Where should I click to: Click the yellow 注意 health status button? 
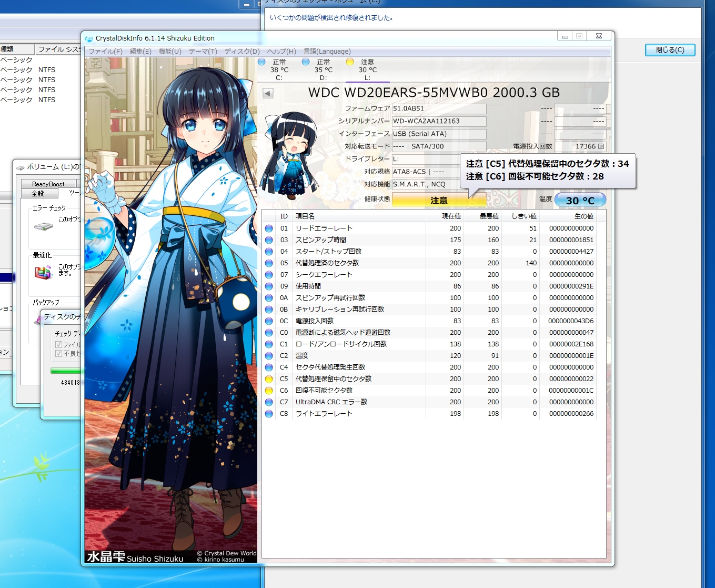(439, 200)
